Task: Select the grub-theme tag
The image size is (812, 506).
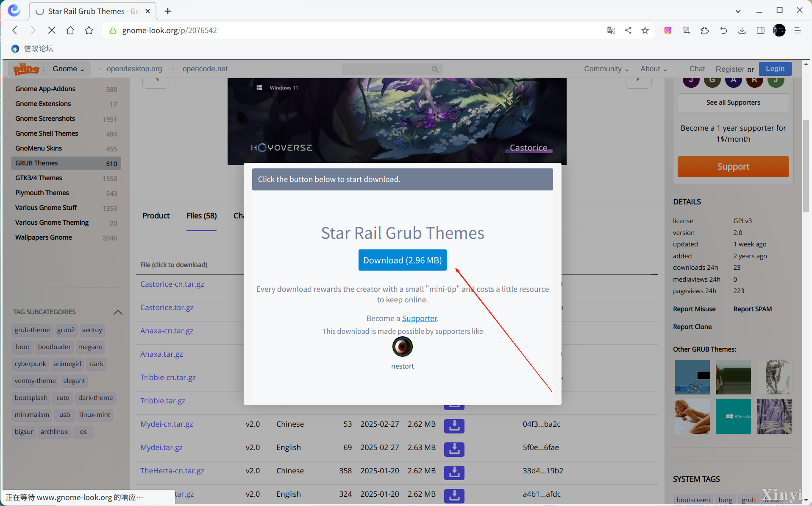Action: coord(32,330)
